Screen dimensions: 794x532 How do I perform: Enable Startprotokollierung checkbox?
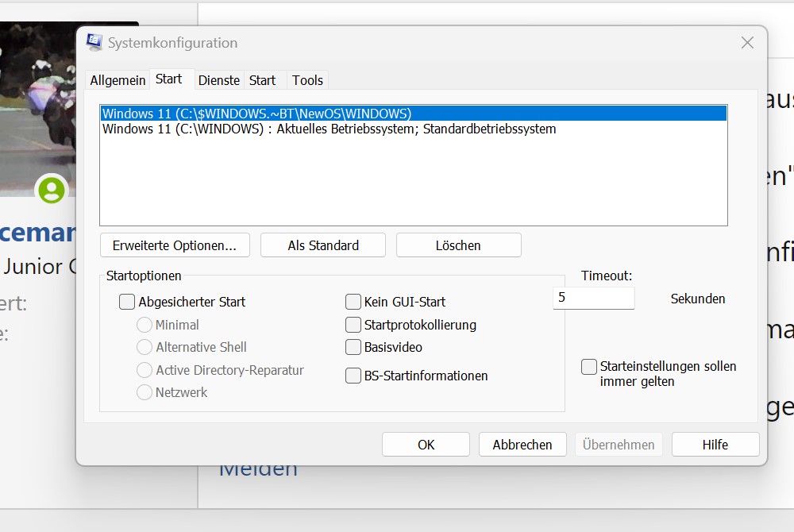click(353, 325)
